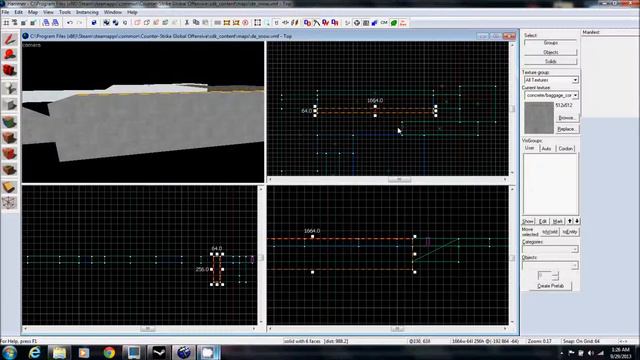Open the Objects prefab dropdown
Screen dimensions: 640x360
(550, 266)
